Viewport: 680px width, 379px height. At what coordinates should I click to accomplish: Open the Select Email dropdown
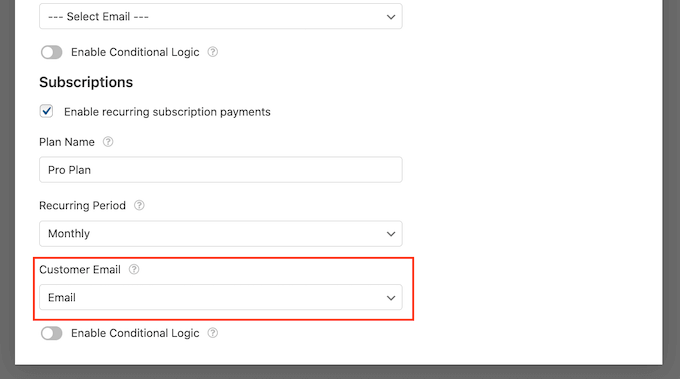(x=221, y=16)
